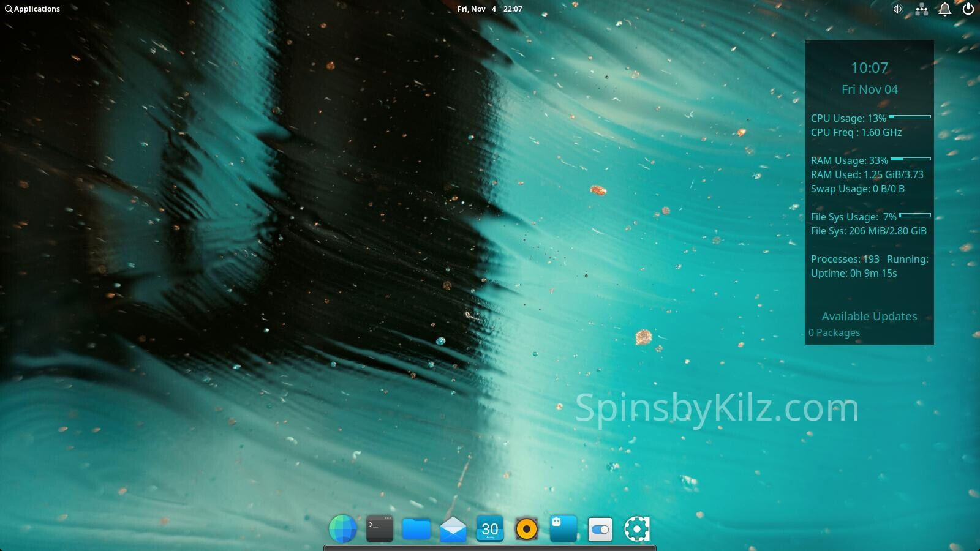Viewport: 980px width, 551px height.
Task: Launch the Terminal from the dock
Action: click(x=380, y=528)
